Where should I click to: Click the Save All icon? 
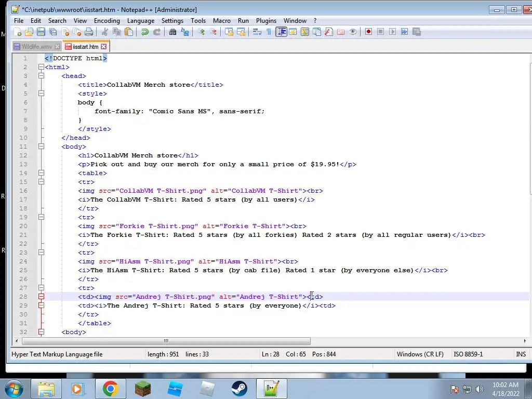[54, 32]
